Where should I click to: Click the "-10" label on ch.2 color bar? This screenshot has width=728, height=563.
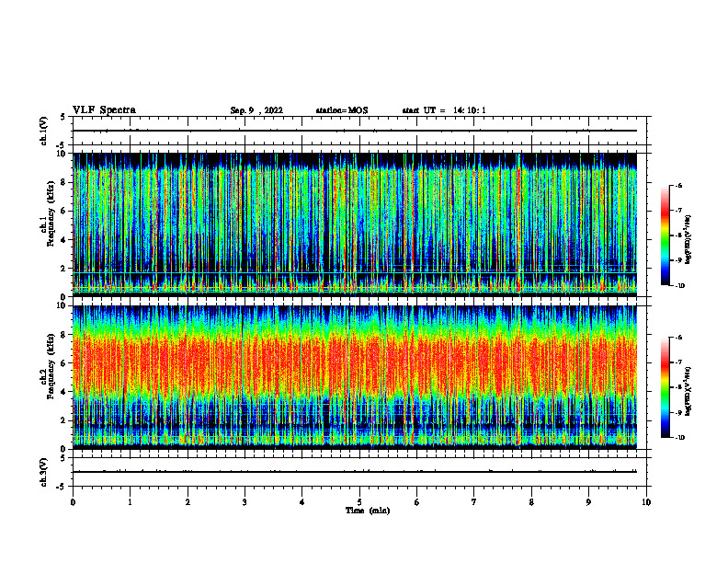point(679,438)
